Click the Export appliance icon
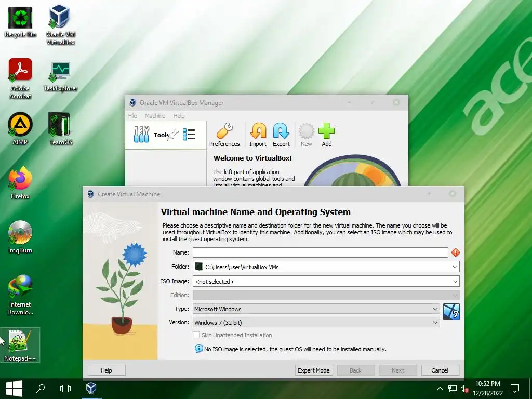 [281, 135]
